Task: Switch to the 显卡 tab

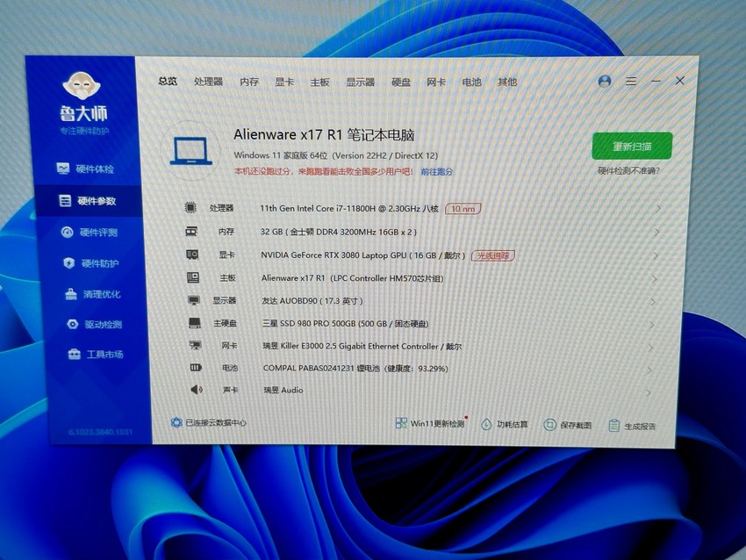Action: pyautogui.click(x=284, y=82)
